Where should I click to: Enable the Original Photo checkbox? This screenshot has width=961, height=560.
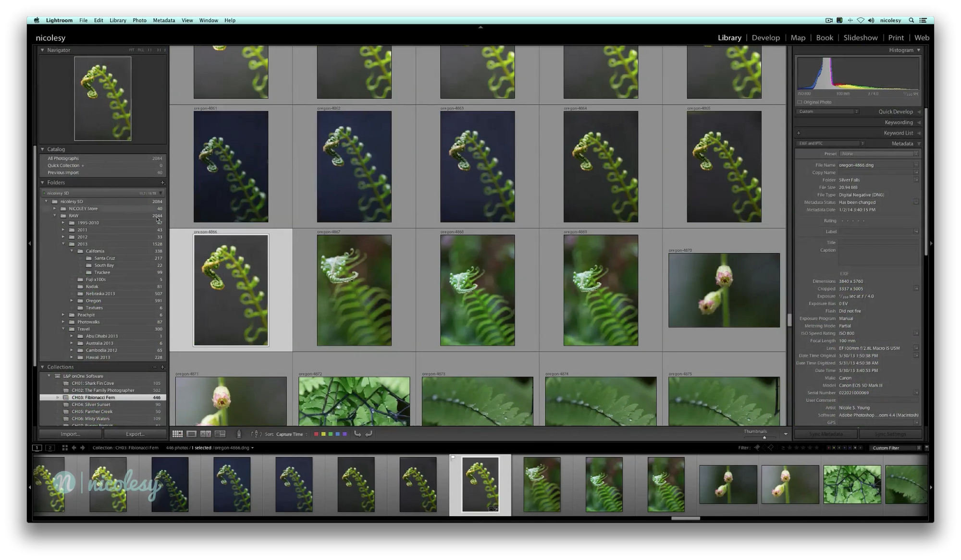pos(800,102)
